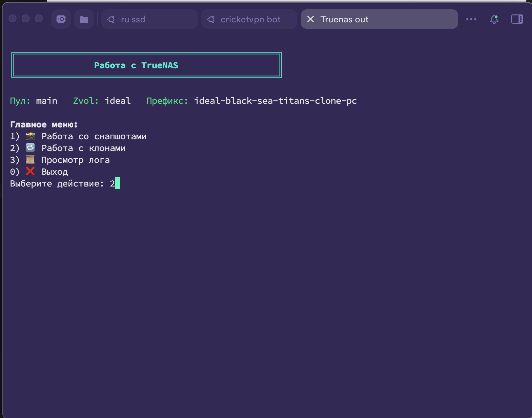Image resolution: width=532 pixels, height=418 pixels.
Task: Switch to the cricketvpn bot tab
Action: 250,19
